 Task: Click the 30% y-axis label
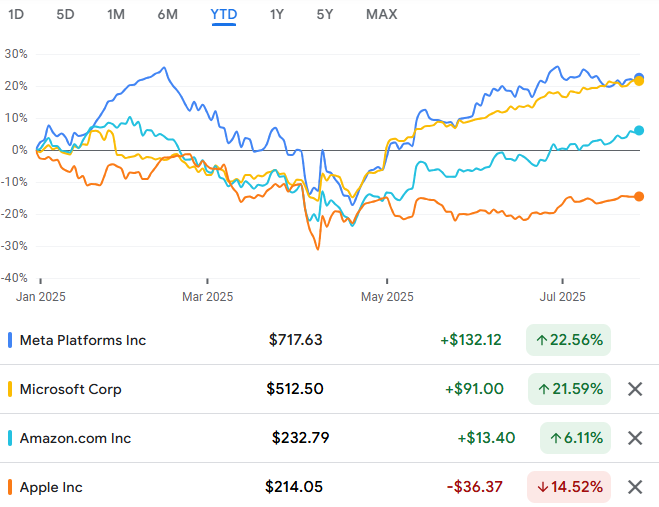(16, 54)
